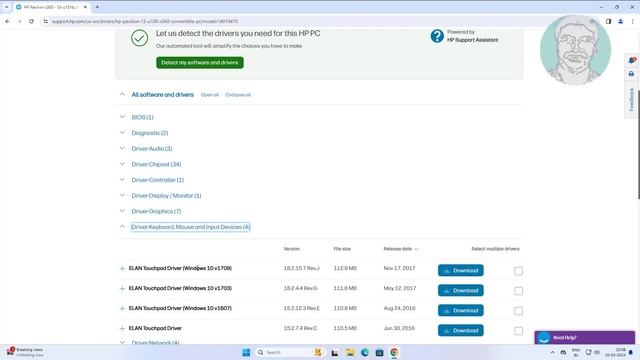This screenshot has width=640, height=360.
Task: Expand details of ELAN Touchpad Driver v1703
Action: pos(122,289)
